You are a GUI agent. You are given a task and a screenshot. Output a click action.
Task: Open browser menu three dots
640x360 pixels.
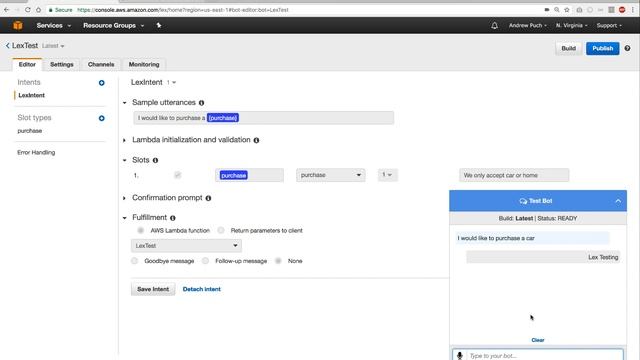633,9
